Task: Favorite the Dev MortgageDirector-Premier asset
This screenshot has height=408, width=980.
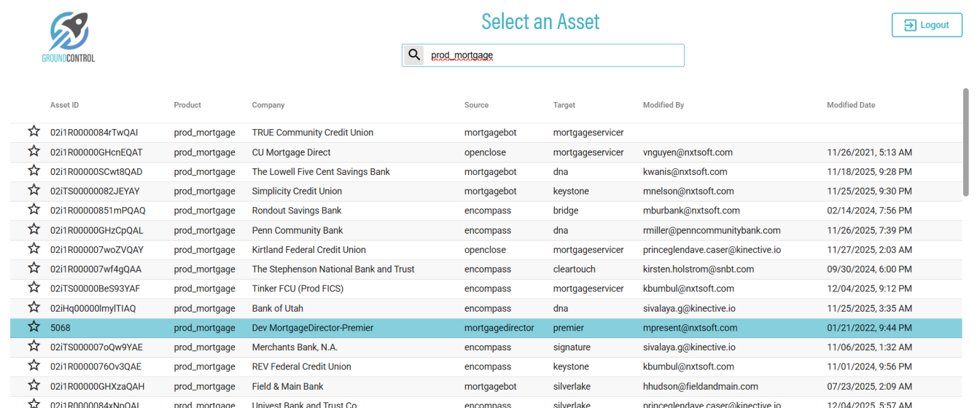Action: pos(34,327)
